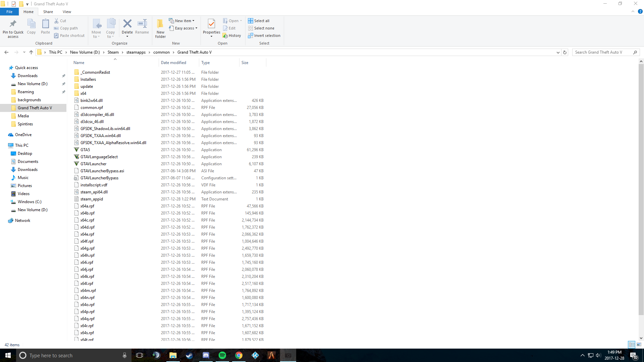Select the common.rpf file

(92, 108)
